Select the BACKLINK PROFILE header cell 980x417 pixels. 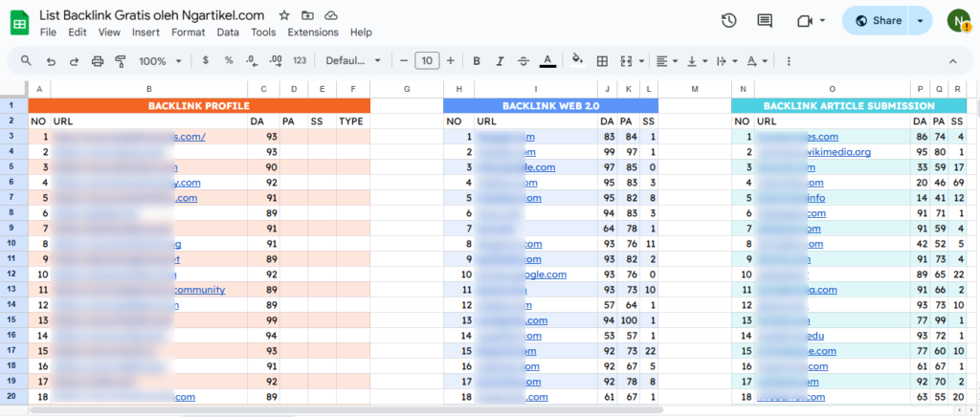[199, 105]
